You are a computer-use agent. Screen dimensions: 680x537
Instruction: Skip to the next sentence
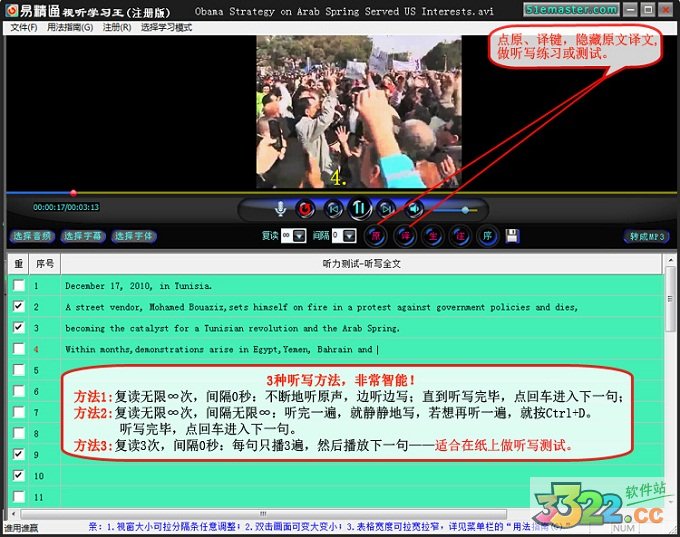[x=386, y=209]
